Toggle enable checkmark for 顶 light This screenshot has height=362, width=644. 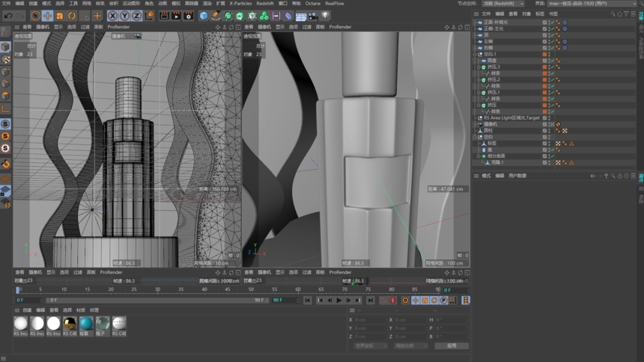[553, 35]
